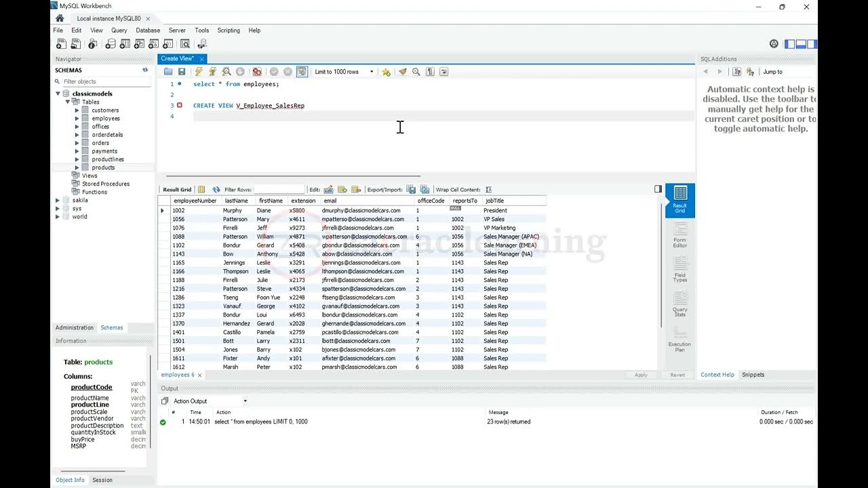This screenshot has height=488, width=868.
Task: Expand the offices table node
Action: (77, 126)
